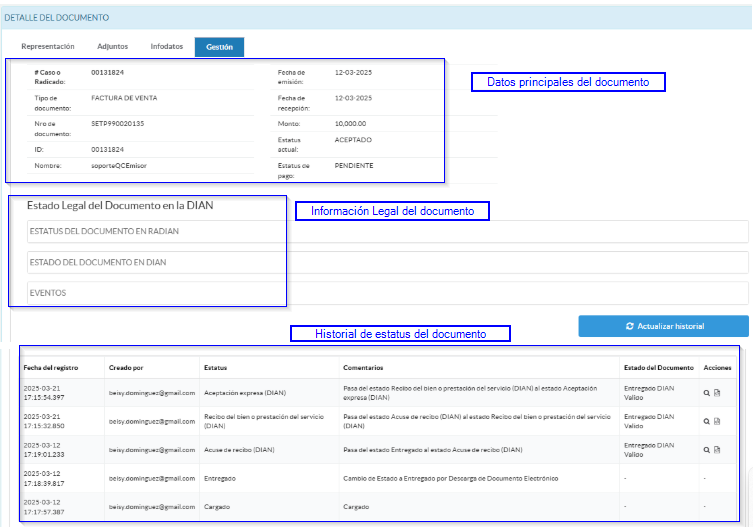The width and height of the screenshot is (753, 527).
Task: Click magnifier icon in Acuse de recibo row
Action: [707, 450]
